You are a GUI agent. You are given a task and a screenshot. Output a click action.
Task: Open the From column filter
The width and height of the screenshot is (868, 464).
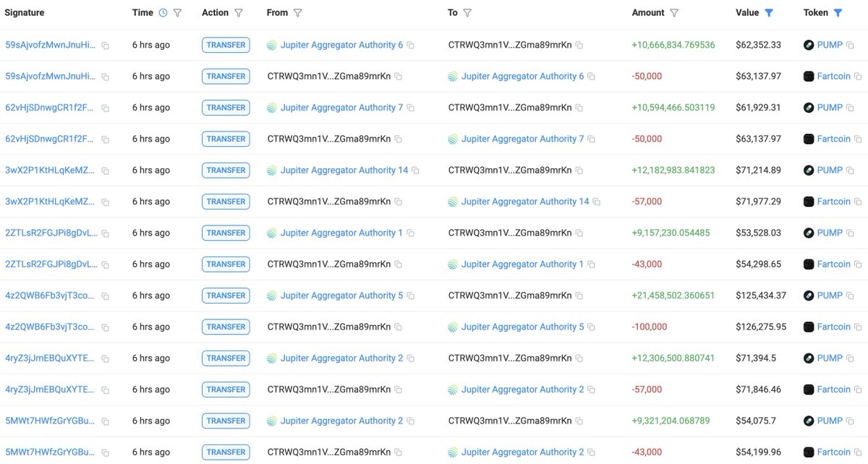[298, 13]
